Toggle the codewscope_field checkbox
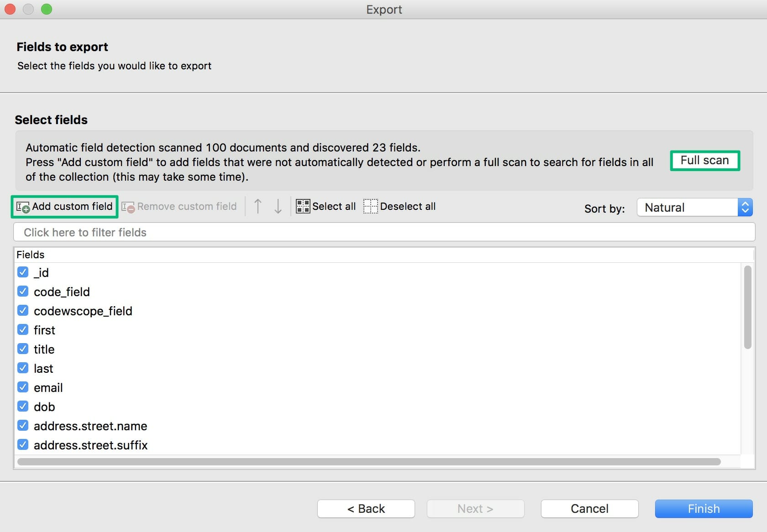 [x=23, y=311]
